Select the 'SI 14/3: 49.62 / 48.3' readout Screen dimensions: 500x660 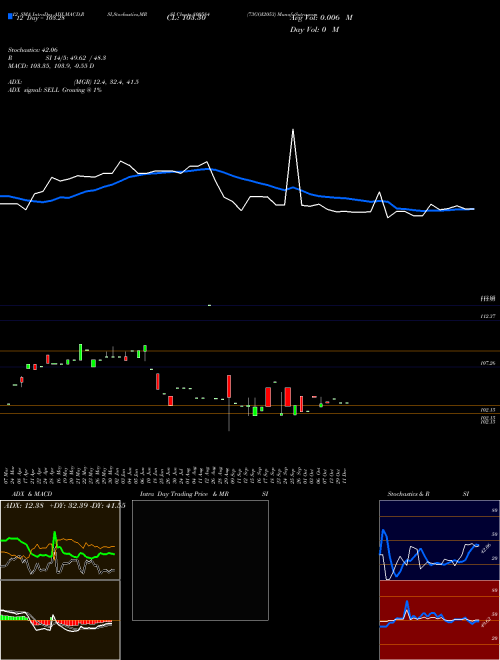[x=76, y=58]
